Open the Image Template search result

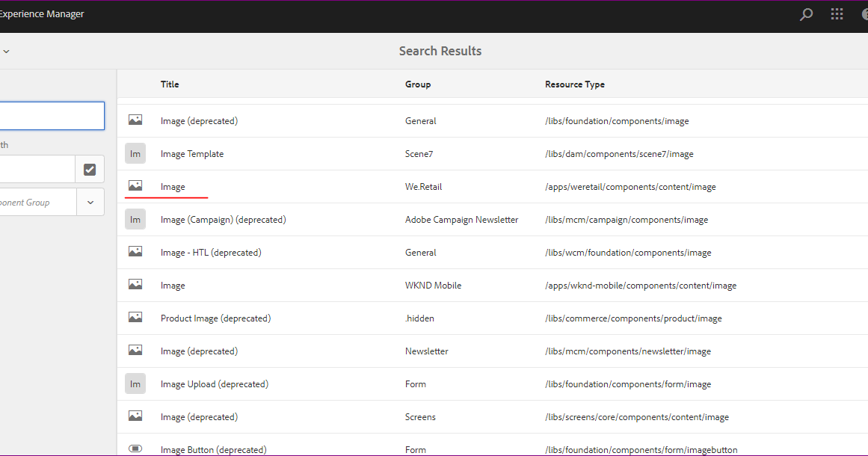coord(192,153)
